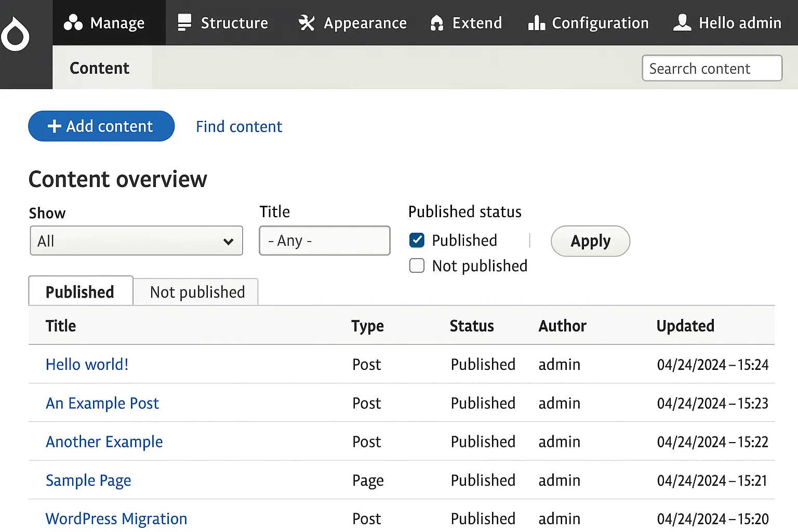Open the Hello world! post
Image resolution: width=798 pixels, height=532 pixels.
click(x=87, y=364)
